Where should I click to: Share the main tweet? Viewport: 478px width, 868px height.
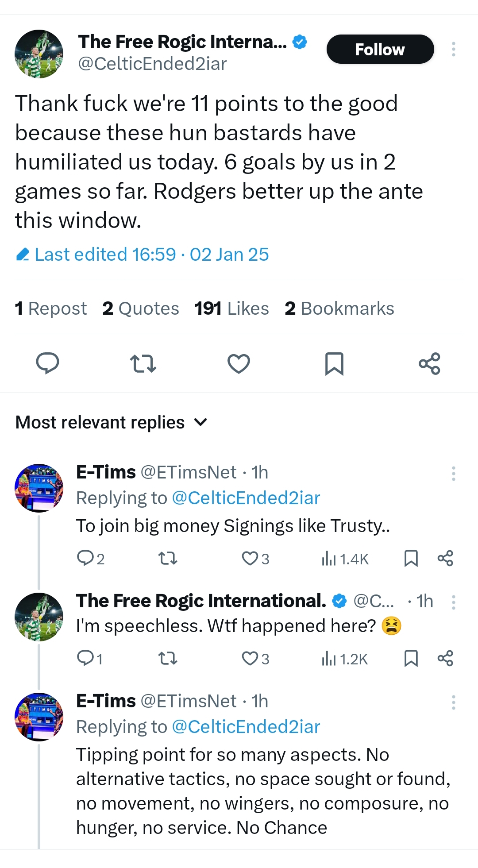pyautogui.click(x=429, y=363)
